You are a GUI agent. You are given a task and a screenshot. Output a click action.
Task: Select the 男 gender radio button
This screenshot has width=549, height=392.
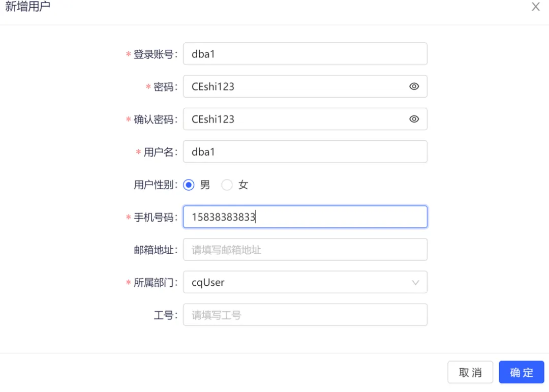(x=189, y=185)
